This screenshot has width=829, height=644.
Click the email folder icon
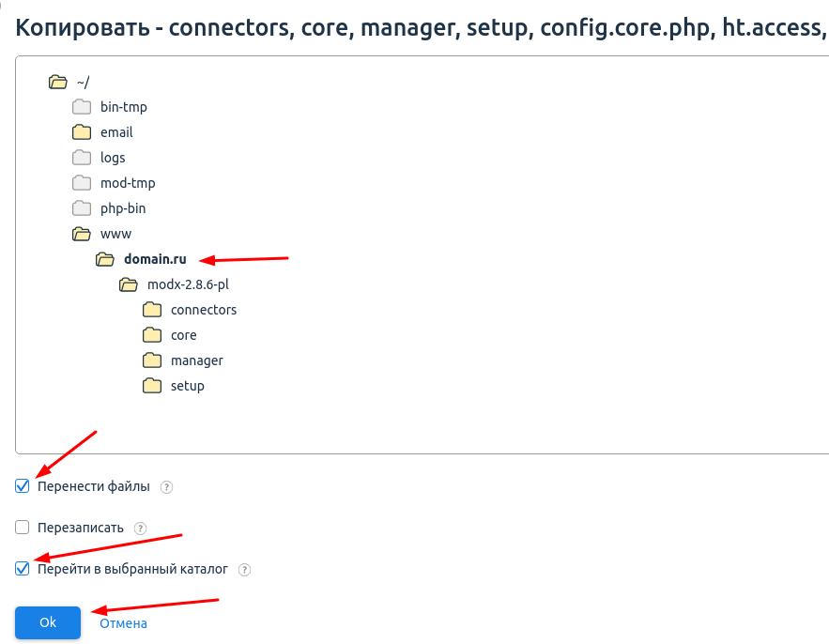82,132
